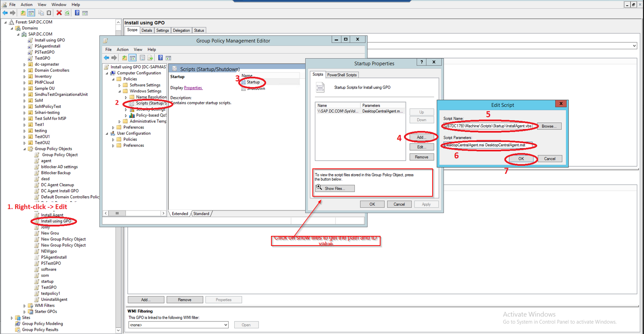Click Properties icon in Policy Editor toolbar
The width and height of the screenshot is (644, 334).
coord(142,58)
